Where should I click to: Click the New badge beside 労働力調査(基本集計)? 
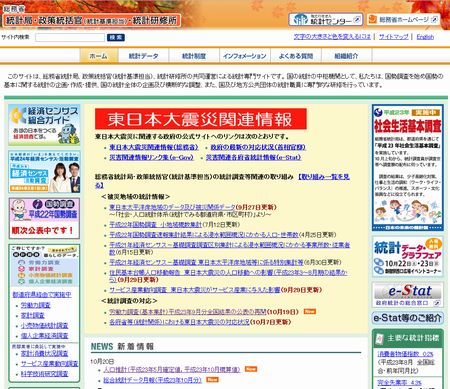310,311
